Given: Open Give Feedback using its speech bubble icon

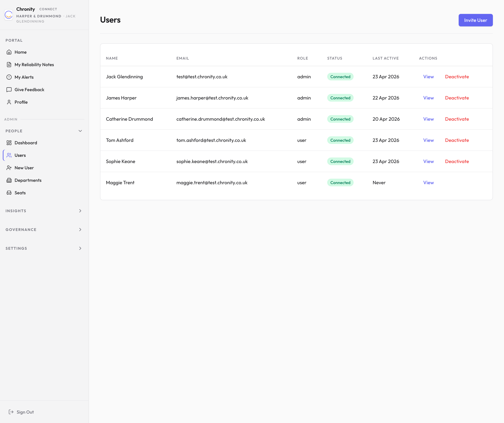Looking at the screenshot, I should click(9, 89).
